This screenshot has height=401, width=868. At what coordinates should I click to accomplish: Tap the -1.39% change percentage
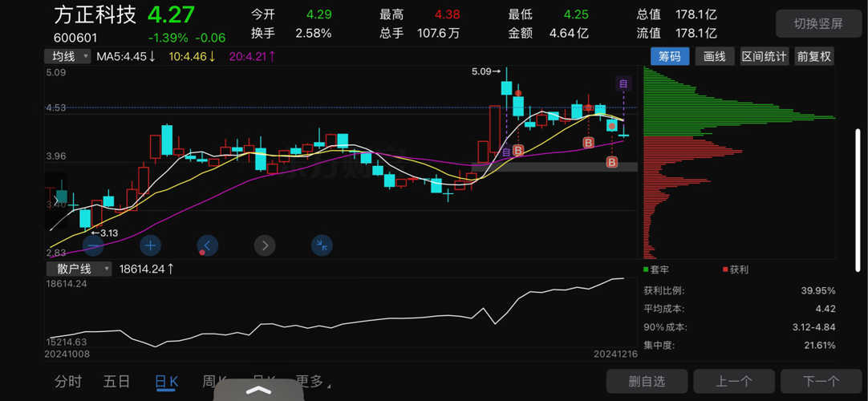(168, 38)
